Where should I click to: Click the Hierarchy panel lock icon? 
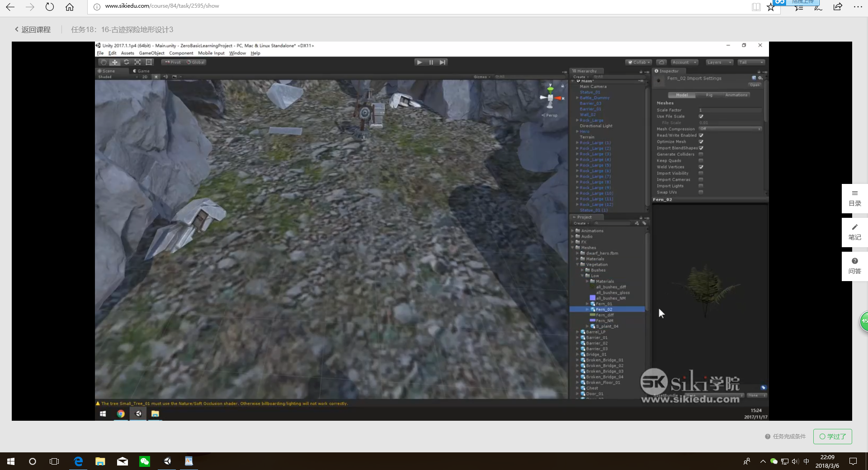coord(641,71)
